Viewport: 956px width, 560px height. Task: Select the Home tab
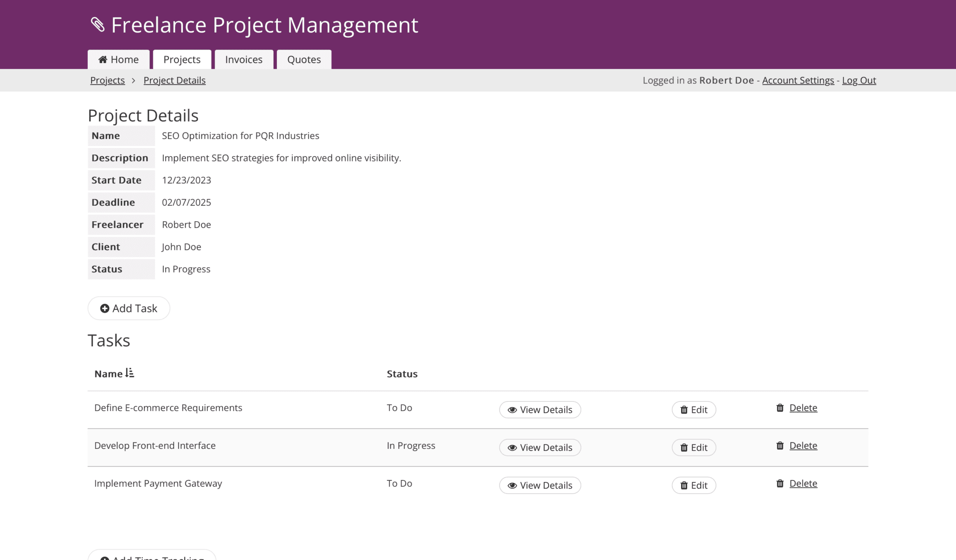click(118, 59)
